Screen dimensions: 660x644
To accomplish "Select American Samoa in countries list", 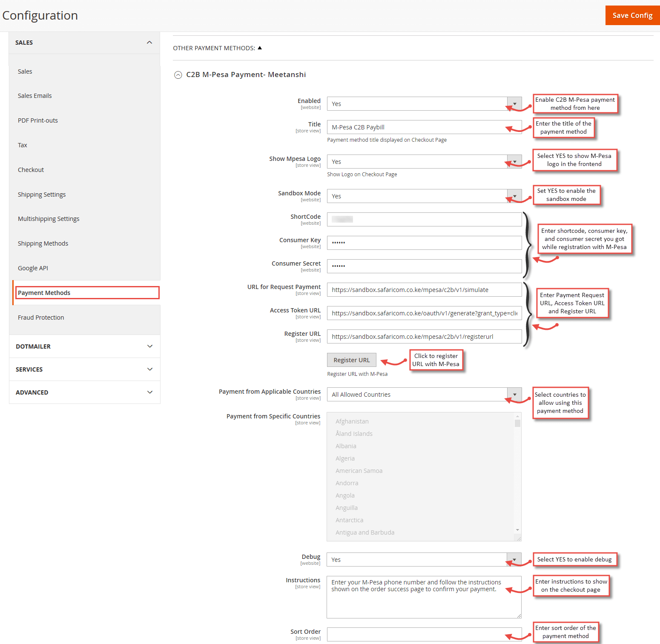I will pos(359,471).
